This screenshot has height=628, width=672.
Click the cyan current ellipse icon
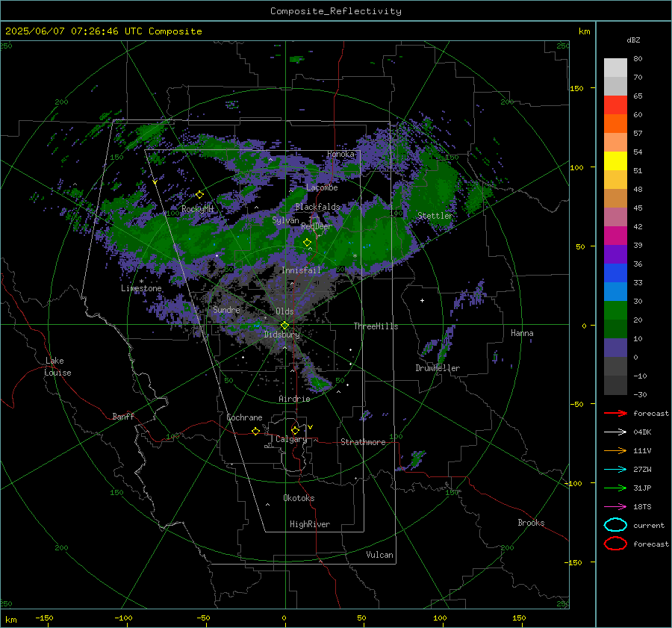coord(615,525)
